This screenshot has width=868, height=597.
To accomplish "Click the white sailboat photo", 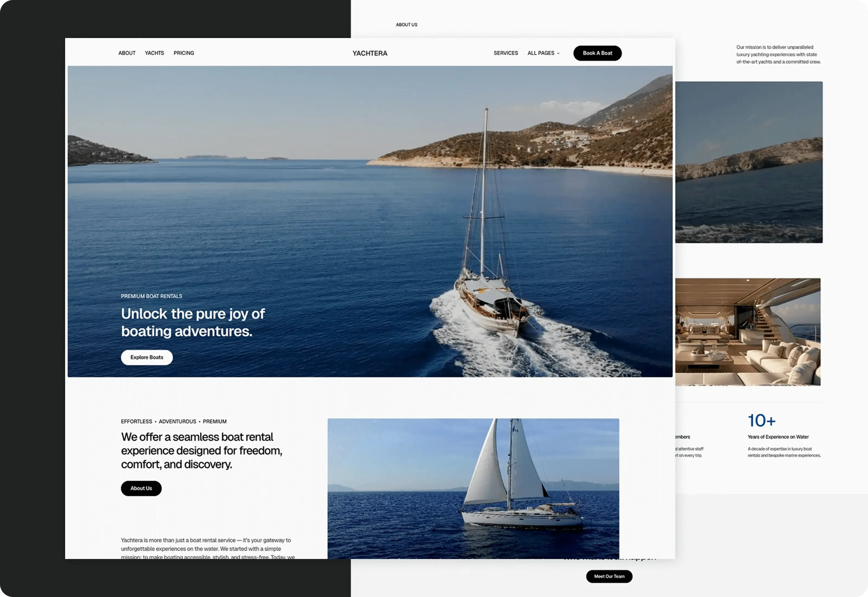I will pos(473,488).
